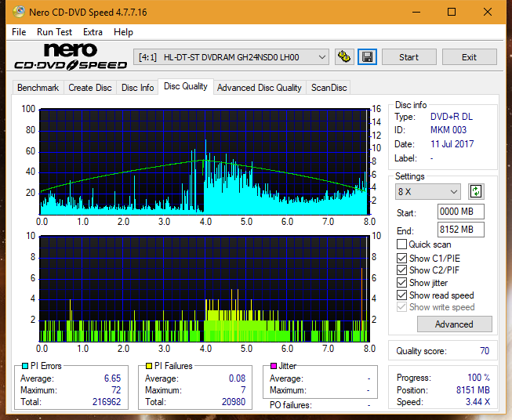Open the Run Test menu
Screen dimensions: 512x420
click(x=55, y=32)
